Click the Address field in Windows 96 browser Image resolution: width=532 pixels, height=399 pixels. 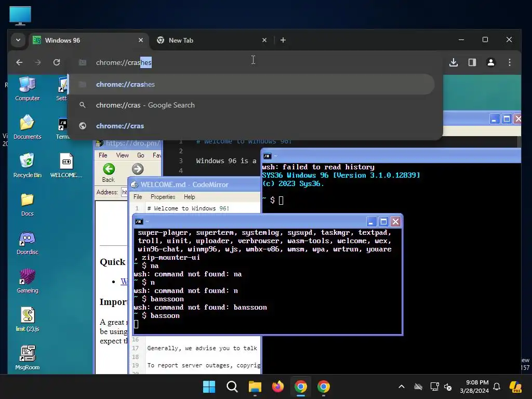coord(124,192)
